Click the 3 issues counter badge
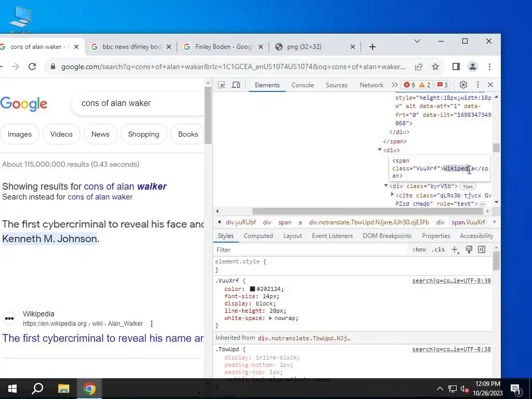 [x=443, y=85]
